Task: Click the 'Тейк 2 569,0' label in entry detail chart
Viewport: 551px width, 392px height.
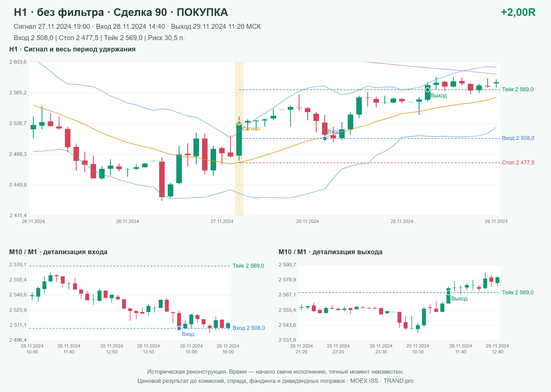Action: tap(248, 266)
